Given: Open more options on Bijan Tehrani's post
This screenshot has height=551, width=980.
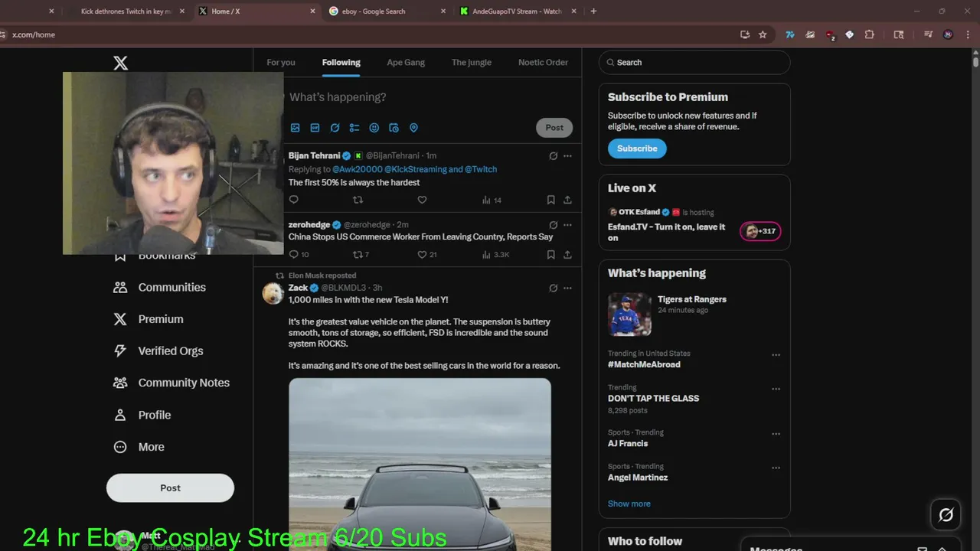Looking at the screenshot, I should point(567,155).
